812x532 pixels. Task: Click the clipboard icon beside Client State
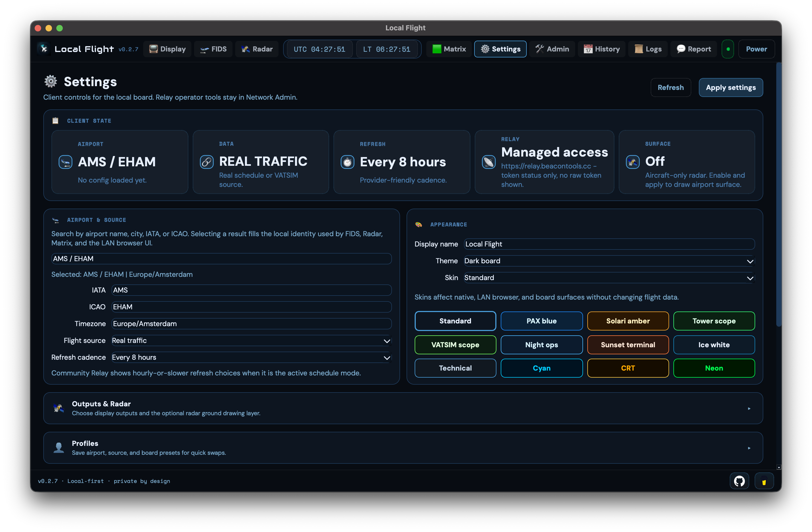[55, 121]
